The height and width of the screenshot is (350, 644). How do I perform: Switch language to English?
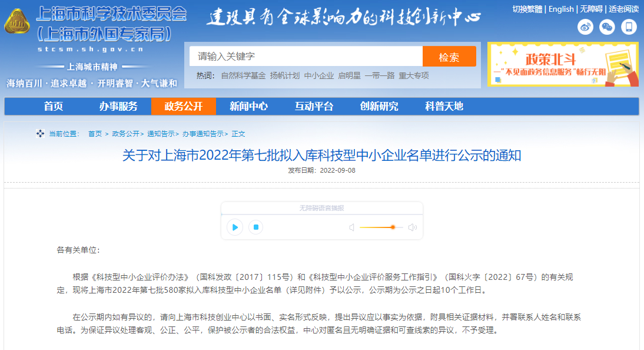(x=561, y=9)
